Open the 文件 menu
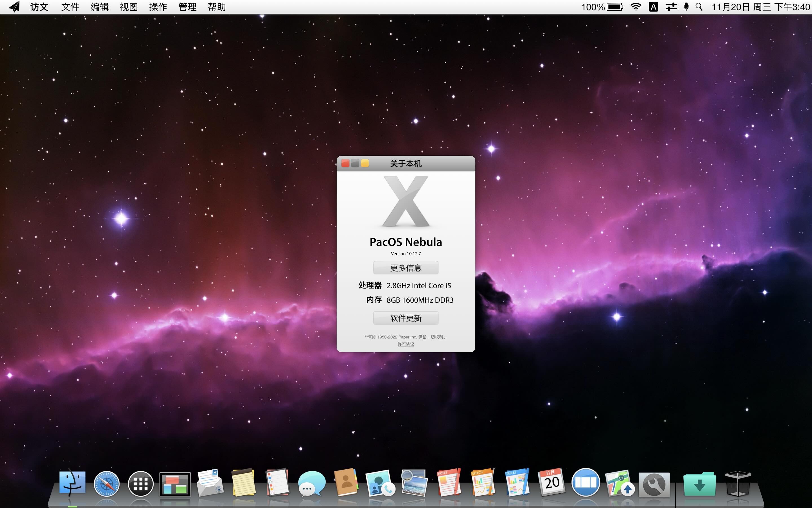This screenshot has height=508, width=812. click(x=70, y=7)
